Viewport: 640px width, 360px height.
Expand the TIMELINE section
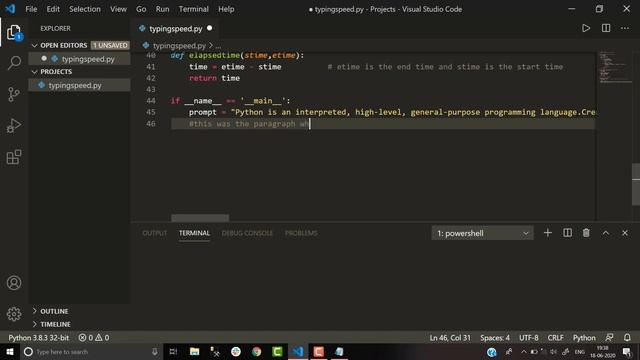click(x=55, y=324)
